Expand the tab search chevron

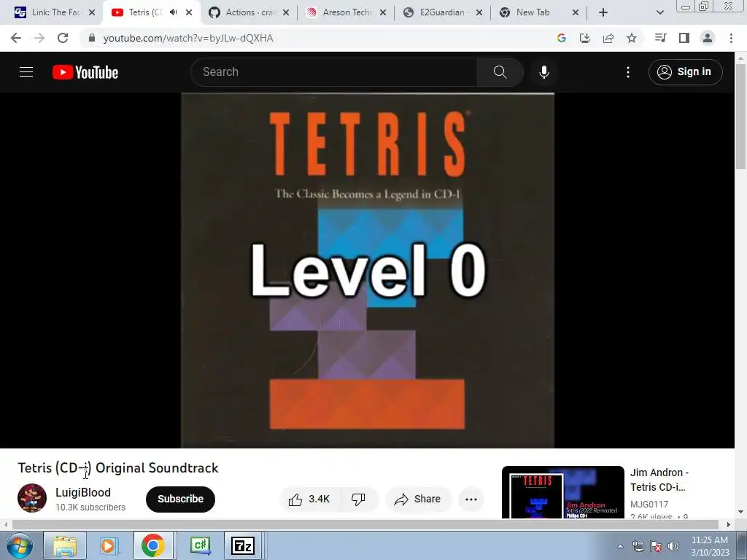pos(659,12)
